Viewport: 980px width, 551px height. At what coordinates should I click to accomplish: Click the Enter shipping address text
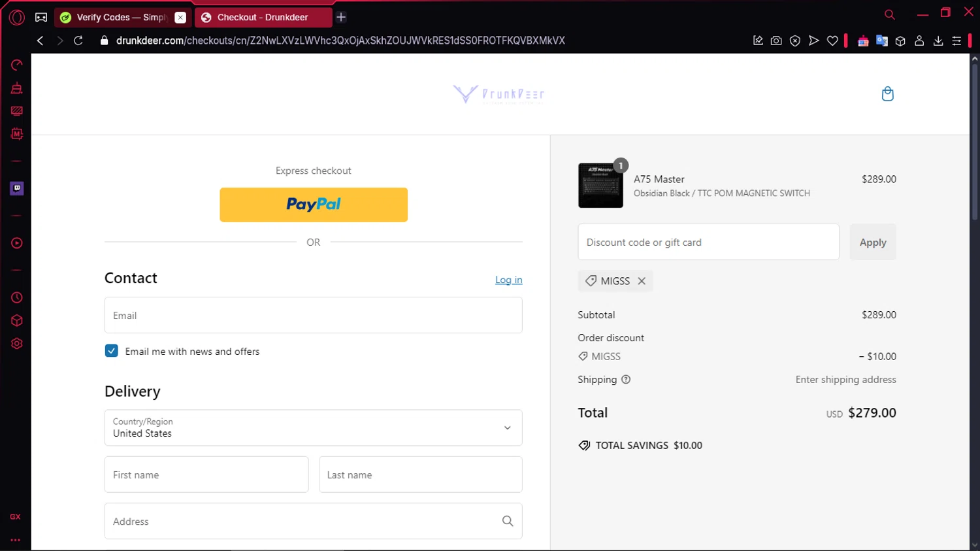click(x=846, y=380)
